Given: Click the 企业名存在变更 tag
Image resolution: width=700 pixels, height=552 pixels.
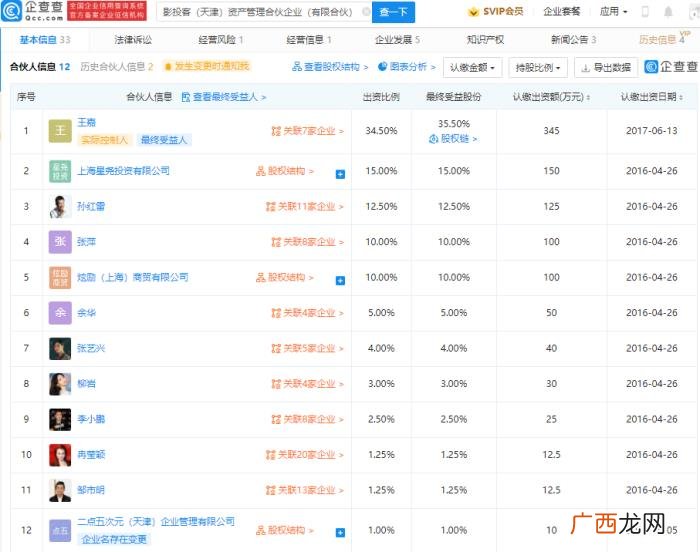Looking at the screenshot, I should [114, 539].
